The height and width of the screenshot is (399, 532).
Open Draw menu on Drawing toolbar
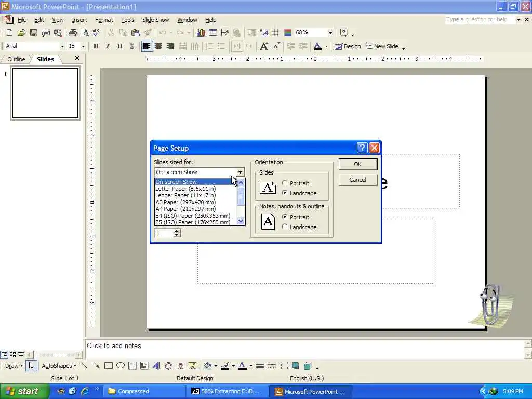[14, 366]
